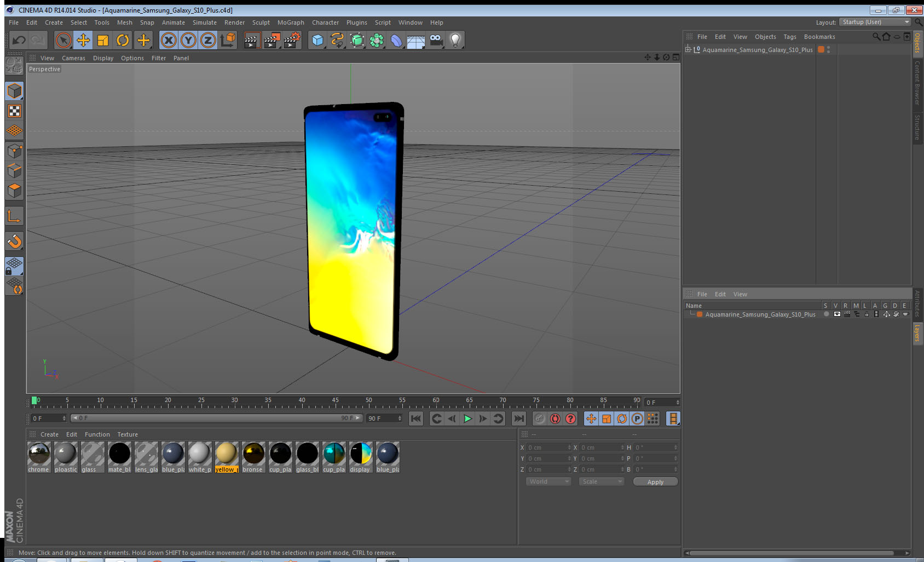
Task: Render to Picture Viewer icon
Action: 272,40
